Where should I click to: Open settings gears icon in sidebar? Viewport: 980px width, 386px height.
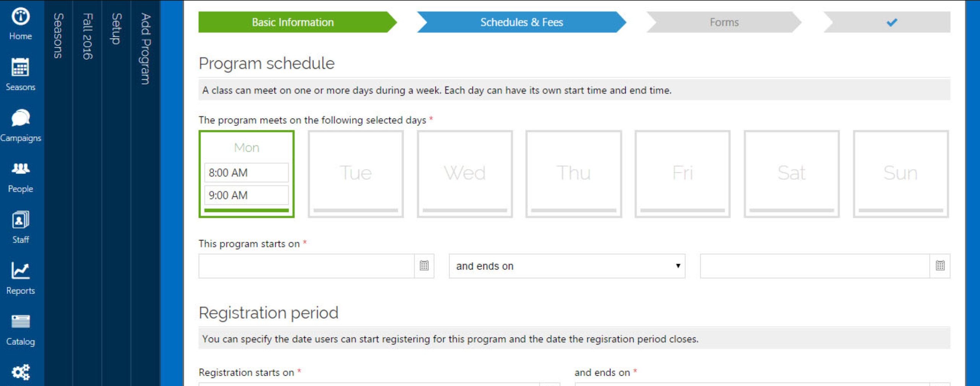[x=20, y=372]
